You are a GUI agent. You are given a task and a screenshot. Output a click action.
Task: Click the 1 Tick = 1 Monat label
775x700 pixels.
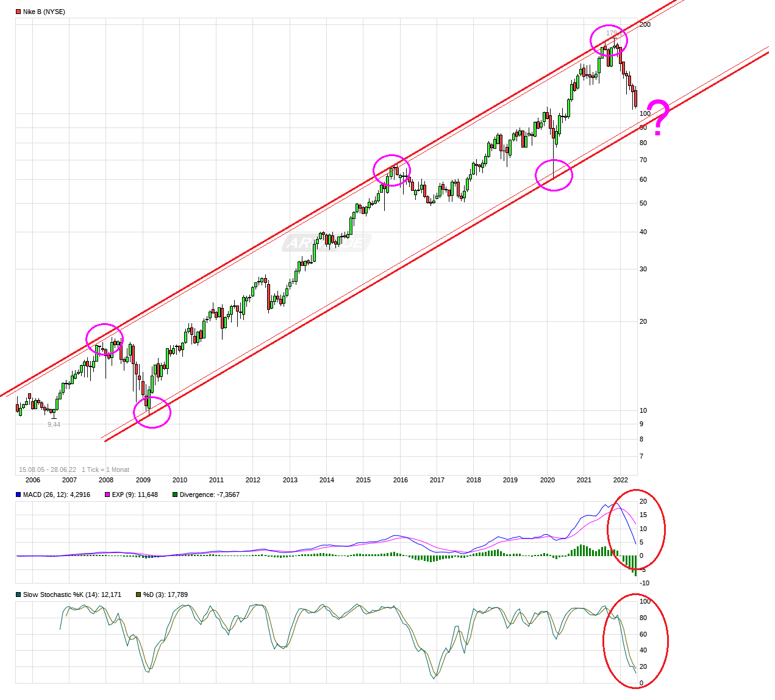(105, 470)
